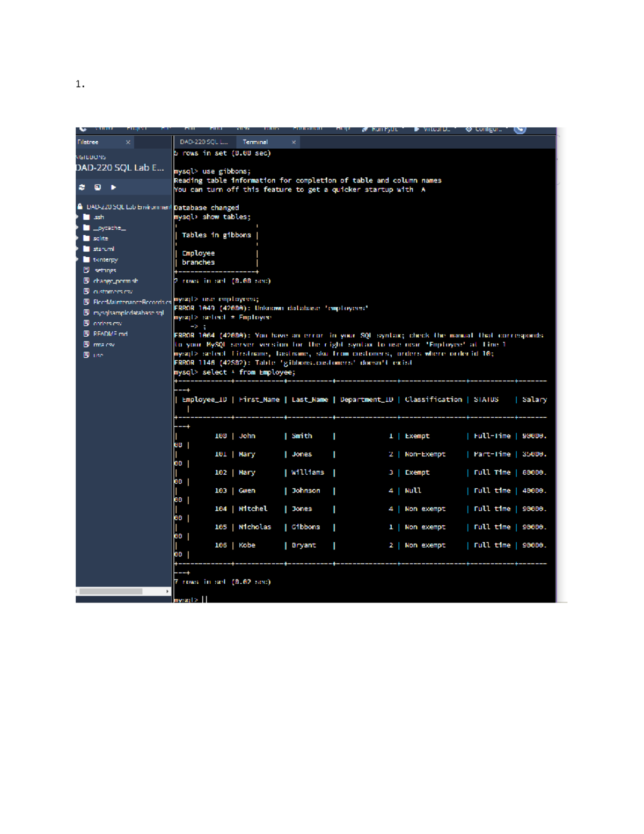Click the round icon at top-right of menu bar
644x834 pixels.
pyautogui.click(x=519, y=129)
